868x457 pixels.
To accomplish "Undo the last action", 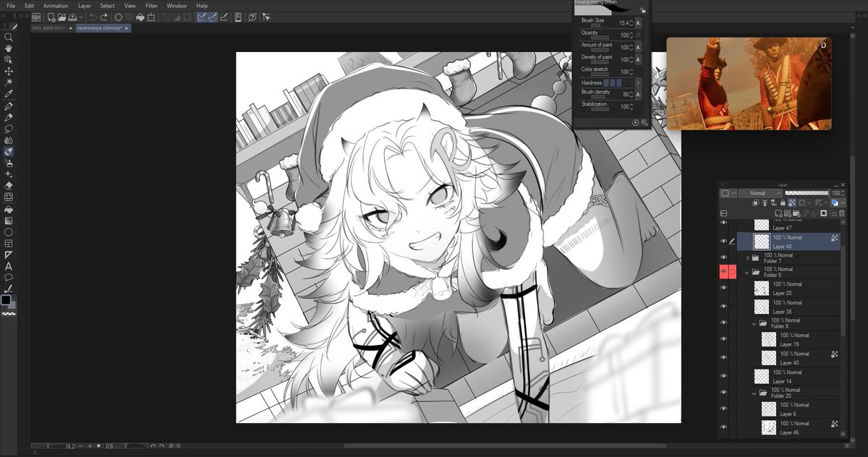I will pos(93,17).
